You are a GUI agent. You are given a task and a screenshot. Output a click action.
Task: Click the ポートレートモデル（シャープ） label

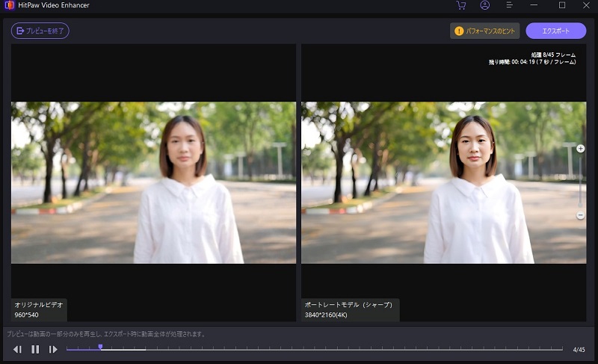[350, 309]
